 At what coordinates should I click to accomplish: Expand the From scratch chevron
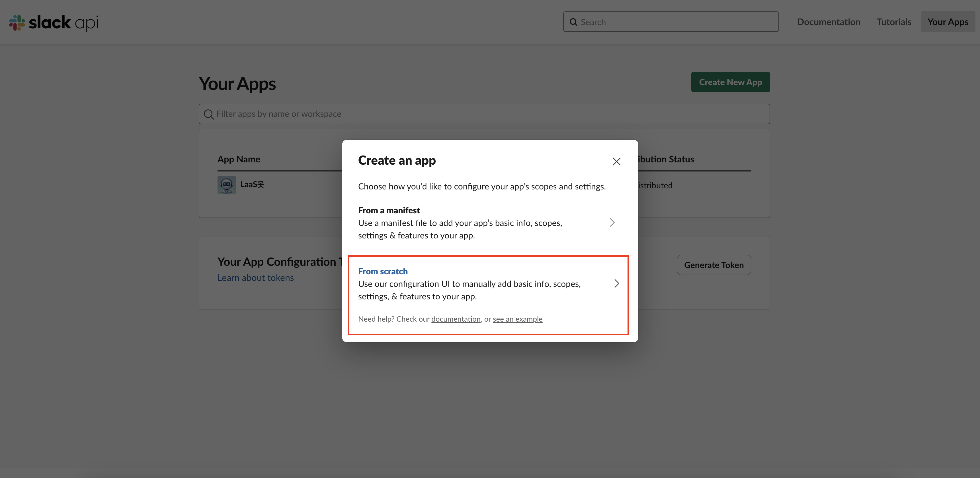[617, 283]
